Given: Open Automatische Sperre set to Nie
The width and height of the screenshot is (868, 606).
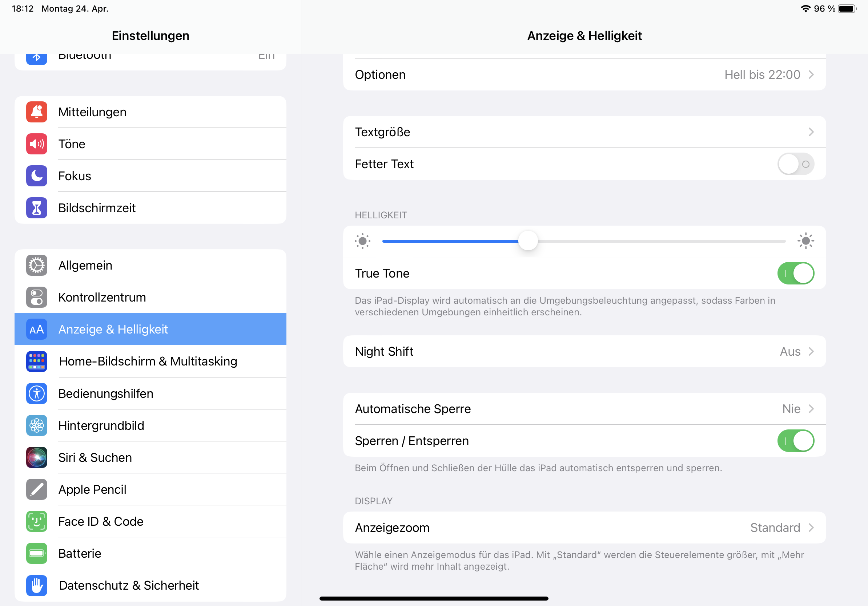Looking at the screenshot, I should tap(584, 409).
